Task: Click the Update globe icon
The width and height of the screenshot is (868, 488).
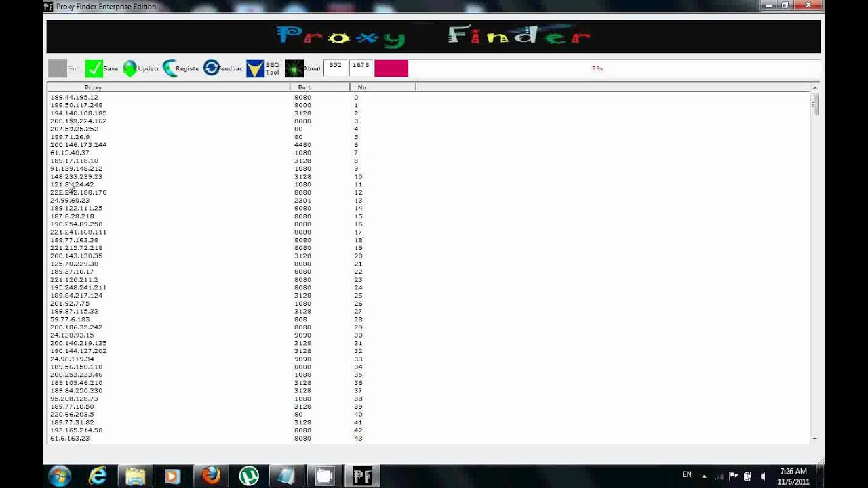Action: coord(130,68)
